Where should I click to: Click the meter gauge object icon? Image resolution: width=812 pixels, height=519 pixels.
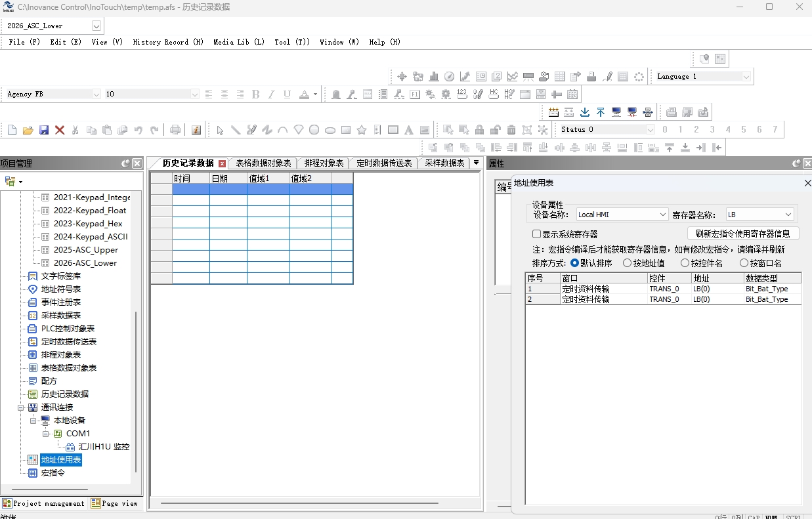pyautogui.click(x=450, y=77)
